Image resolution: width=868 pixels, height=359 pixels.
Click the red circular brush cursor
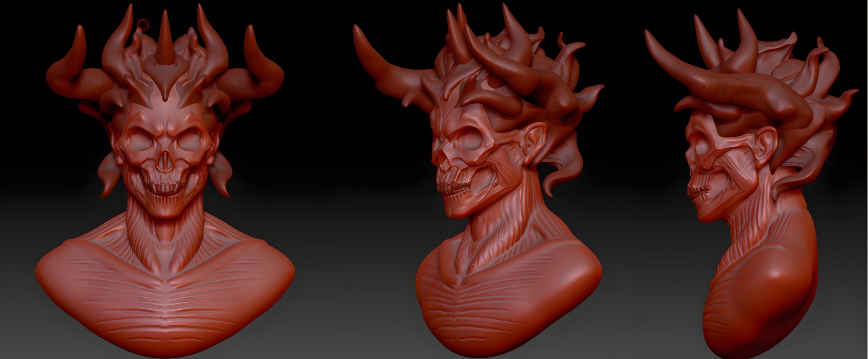point(144,25)
